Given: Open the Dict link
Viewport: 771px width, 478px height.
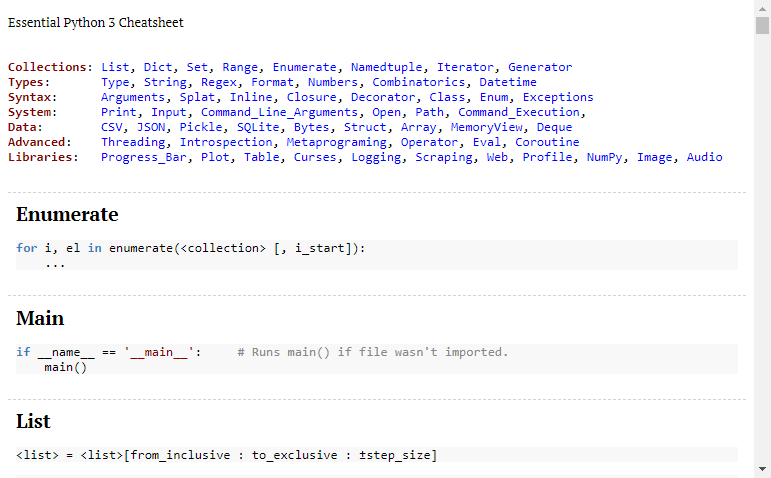Looking at the screenshot, I should 158,67.
